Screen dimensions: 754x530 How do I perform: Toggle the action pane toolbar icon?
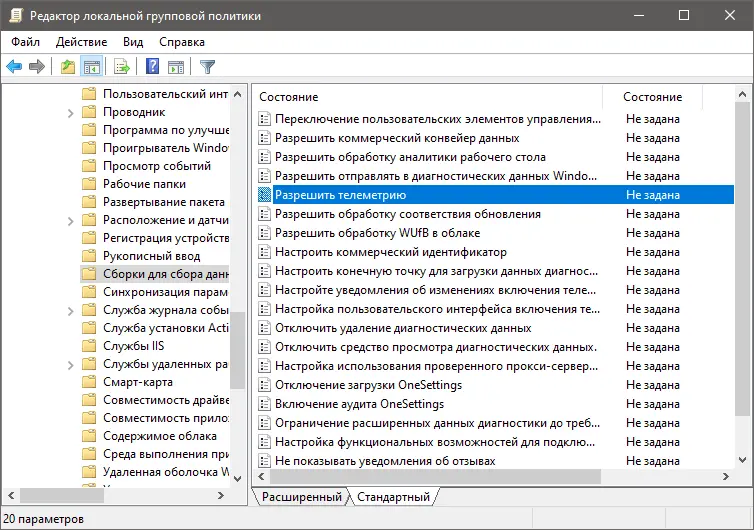[x=176, y=67]
